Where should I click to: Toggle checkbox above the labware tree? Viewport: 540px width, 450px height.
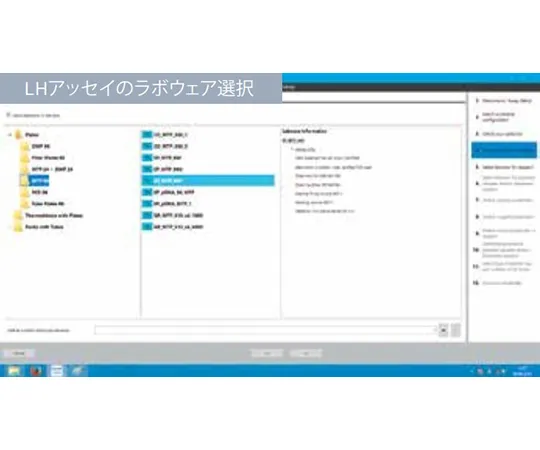click(x=8, y=115)
